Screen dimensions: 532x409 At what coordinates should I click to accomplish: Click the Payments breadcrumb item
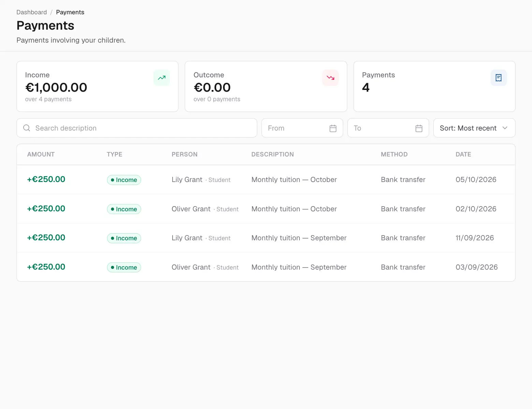70,12
